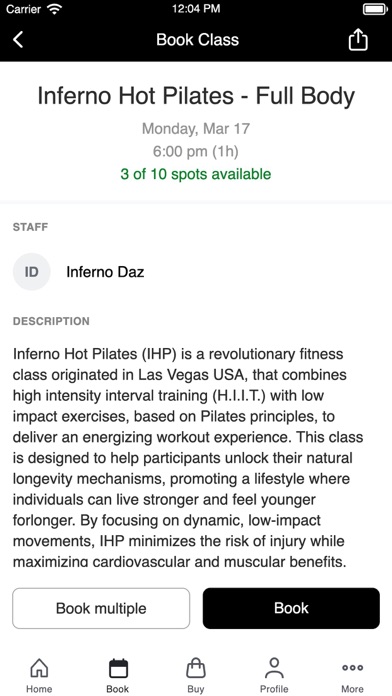This screenshot has width=392, height=696.
Task: Open the share icon in header
Action: coord(358,40)
